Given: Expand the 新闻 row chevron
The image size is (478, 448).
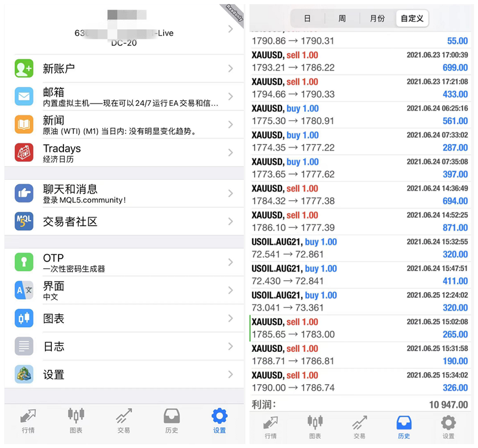Looking at the screenshot, I should [x=231, y=124].
